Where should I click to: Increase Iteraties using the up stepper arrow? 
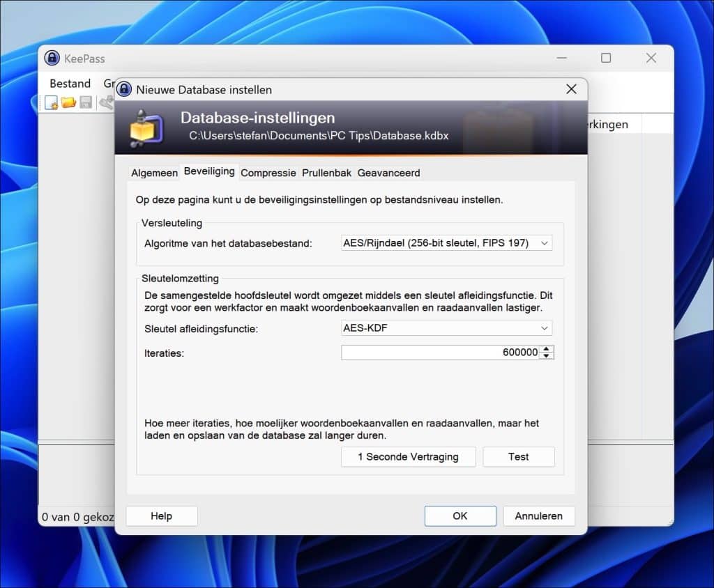[x=548, y=348]
